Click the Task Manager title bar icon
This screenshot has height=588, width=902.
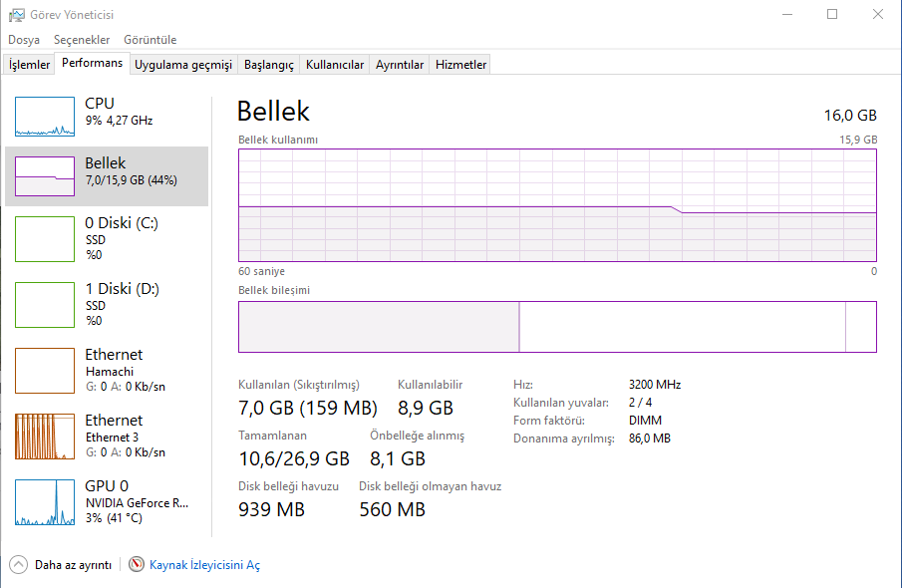[16, 14]
